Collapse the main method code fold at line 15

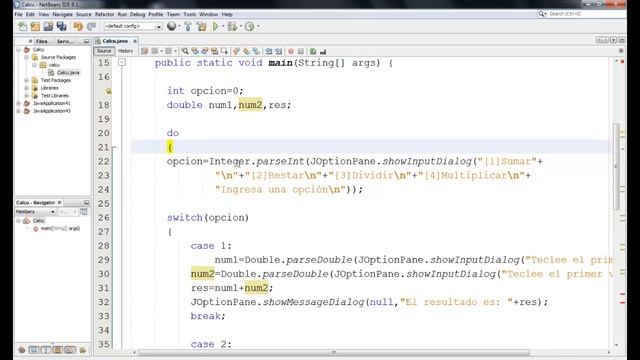coord(122,62)
